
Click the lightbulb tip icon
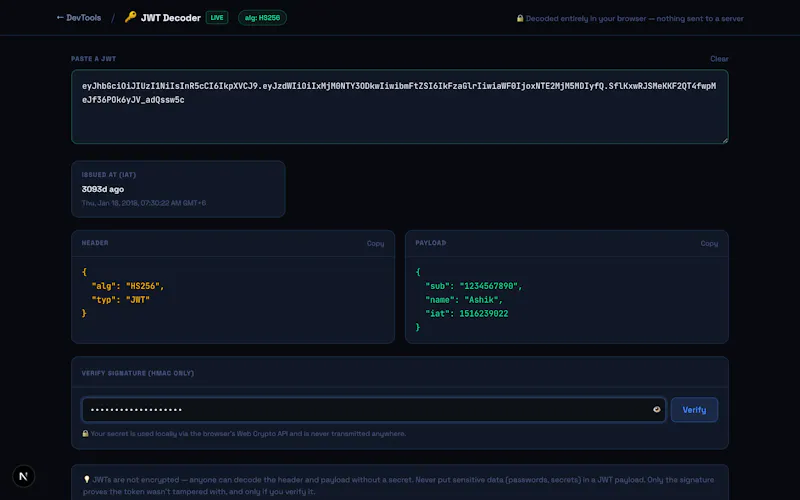(87, 480)
